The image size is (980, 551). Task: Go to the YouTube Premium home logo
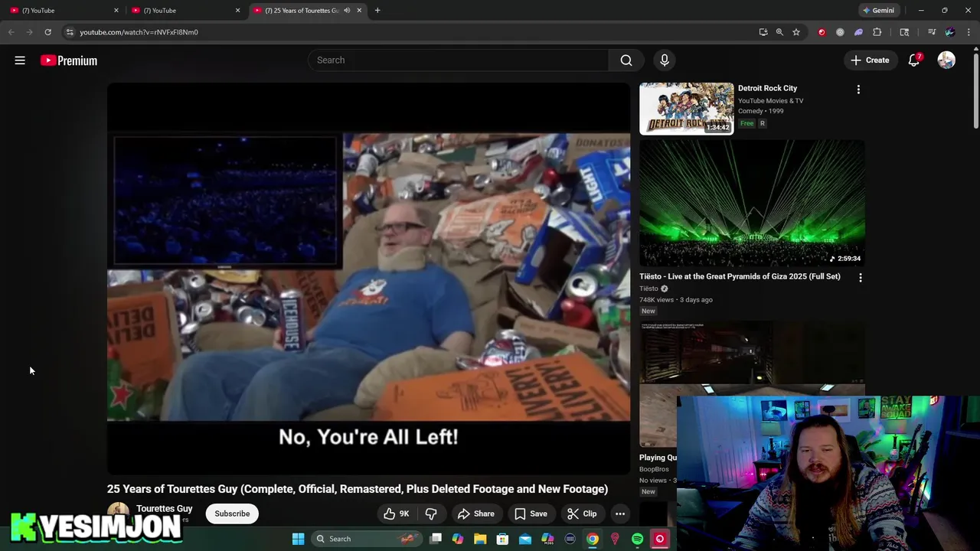(69, 60)
